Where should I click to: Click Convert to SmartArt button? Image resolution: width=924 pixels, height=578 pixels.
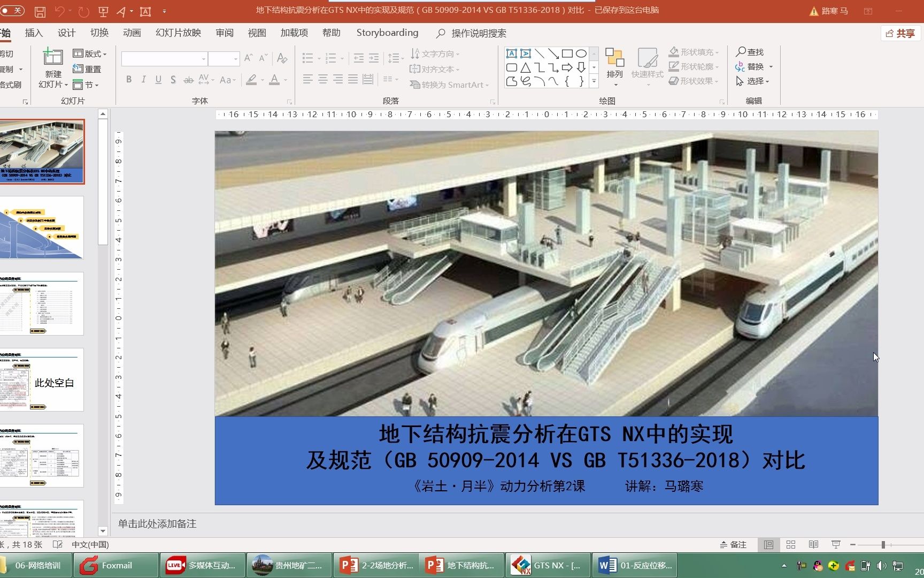pyautogui.click(x=449, y=85)
